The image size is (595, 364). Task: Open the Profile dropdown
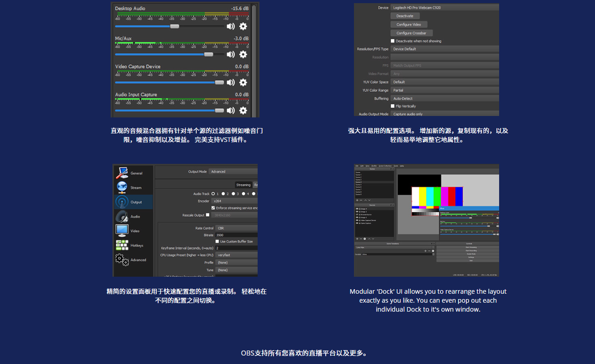coord(236,262)
